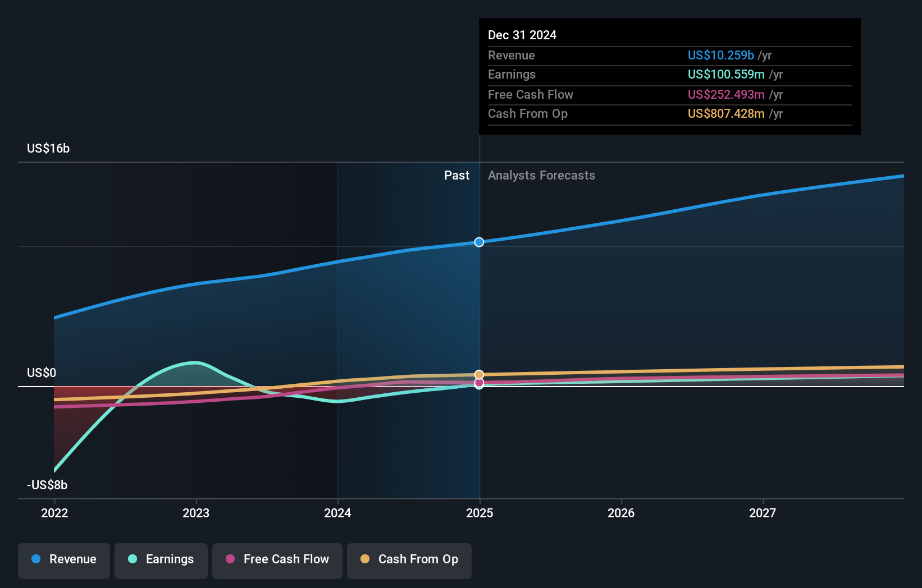Click the US$252.493m free cash flow value
The height and width of the screenshot is (588, 922).
(726, 94)
